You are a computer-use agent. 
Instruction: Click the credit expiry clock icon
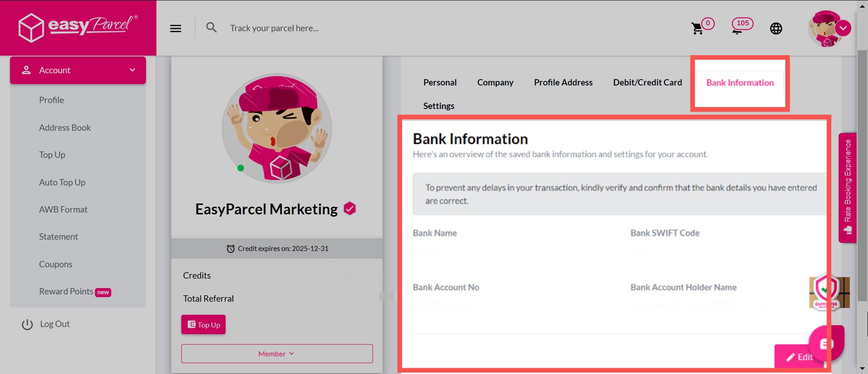pyautogui.click(x=231, y=249)
